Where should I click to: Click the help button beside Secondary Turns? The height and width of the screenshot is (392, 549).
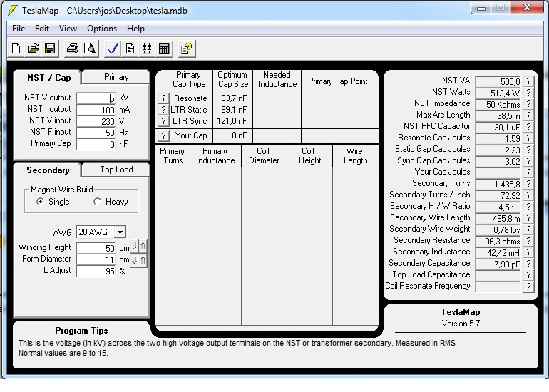(x=529, y=184)
